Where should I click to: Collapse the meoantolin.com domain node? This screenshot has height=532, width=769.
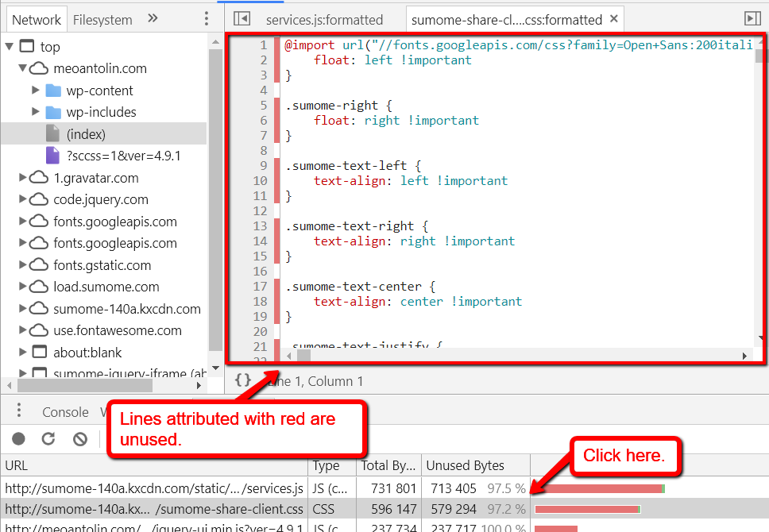click(x=23, y=69)
